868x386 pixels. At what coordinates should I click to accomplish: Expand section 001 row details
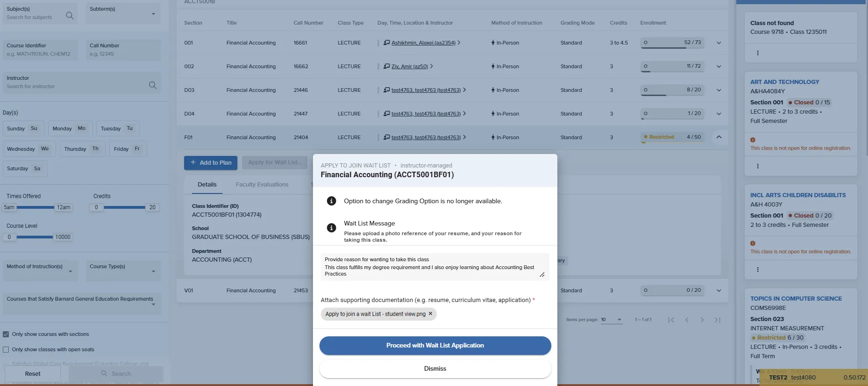719,43
